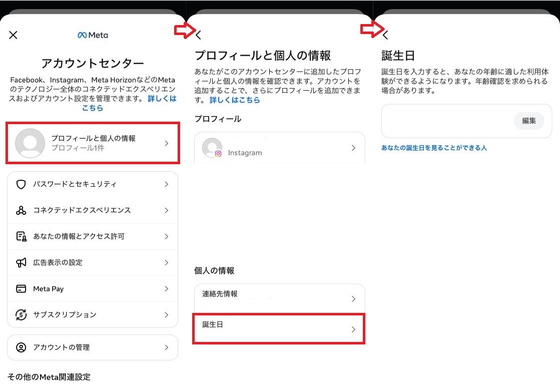Open 広告表示の設定 menu item
The width and height of the screenshot is (560, 392).
(93, 263)
